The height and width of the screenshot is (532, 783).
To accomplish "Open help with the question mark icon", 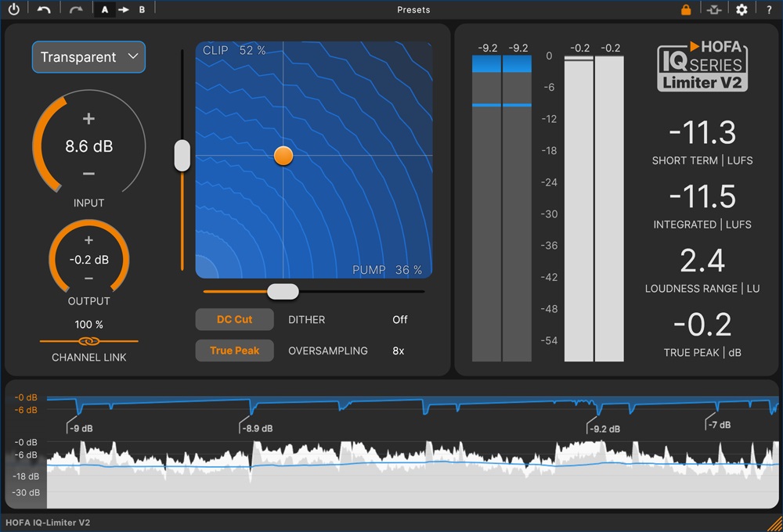I will coord(769,10).
